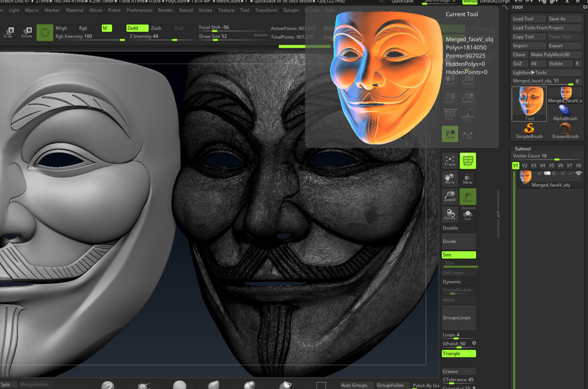Click Save As button
This screenshot has height=389, width=588.
565,19
